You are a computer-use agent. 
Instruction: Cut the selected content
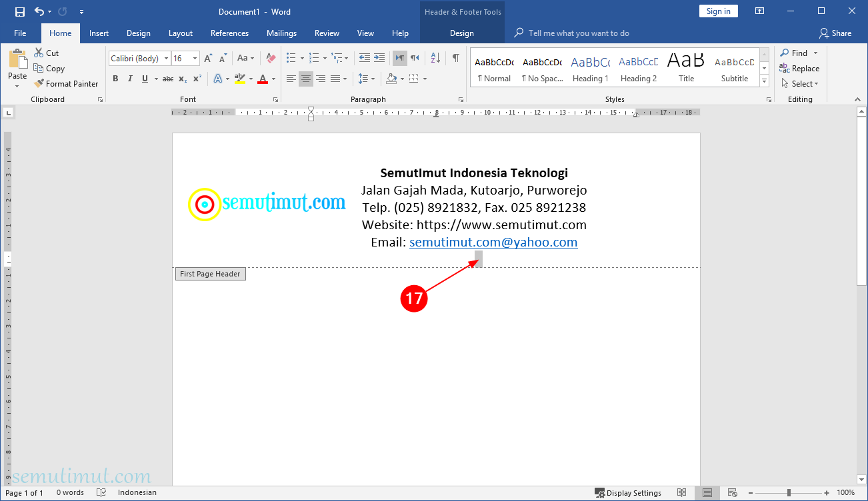tap(47, 53)
